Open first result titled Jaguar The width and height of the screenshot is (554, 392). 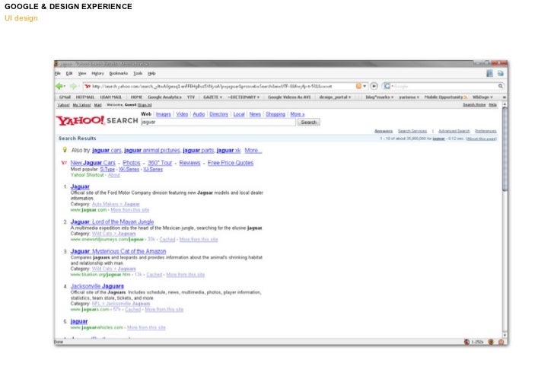tap(80, 186)
